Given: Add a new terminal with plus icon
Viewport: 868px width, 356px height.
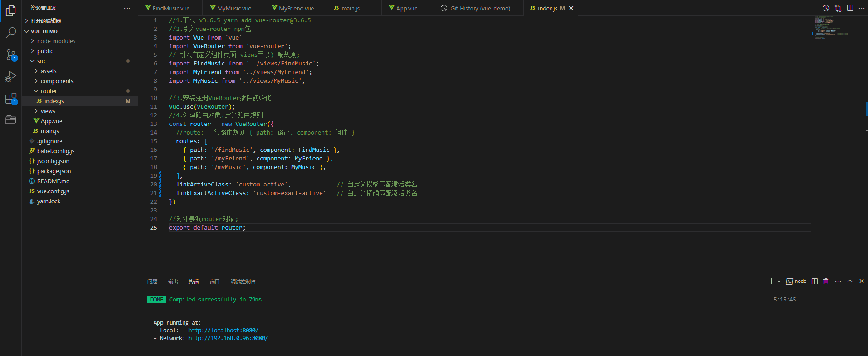Looking at the screenshot, I should 771,281.
